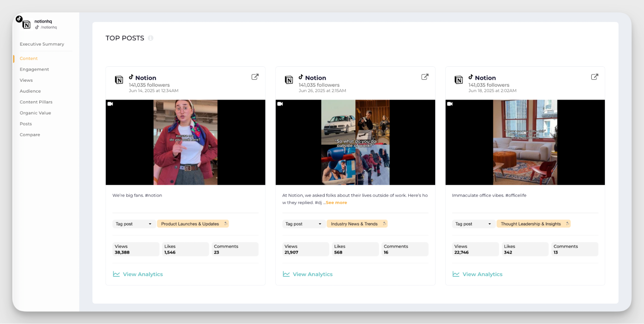Click the TikTok note icon before Notion on second card
644x324 pixels.
point(300,77)
